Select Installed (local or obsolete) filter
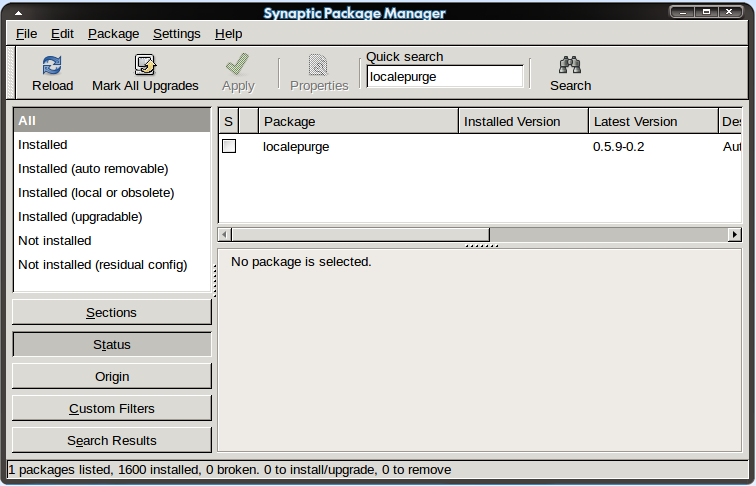The image size is (756, 486). pyautogui.click(x=112, y=193)
